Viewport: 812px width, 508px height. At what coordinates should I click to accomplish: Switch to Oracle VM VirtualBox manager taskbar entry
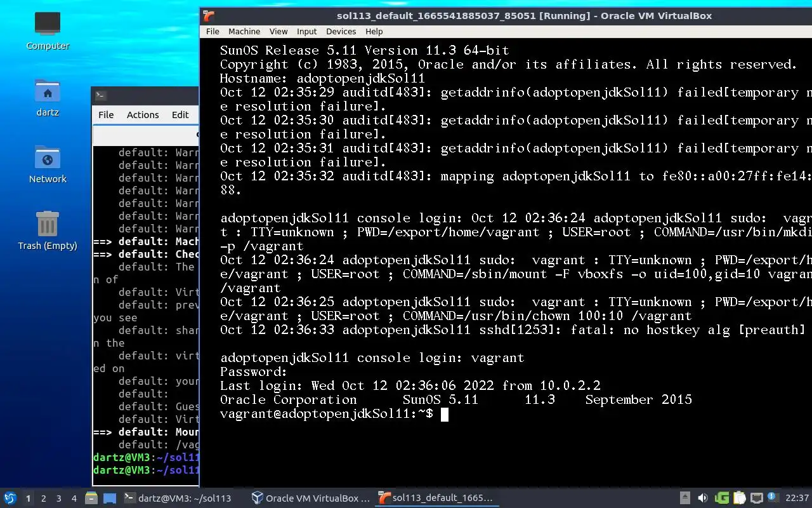click(310, 498)
